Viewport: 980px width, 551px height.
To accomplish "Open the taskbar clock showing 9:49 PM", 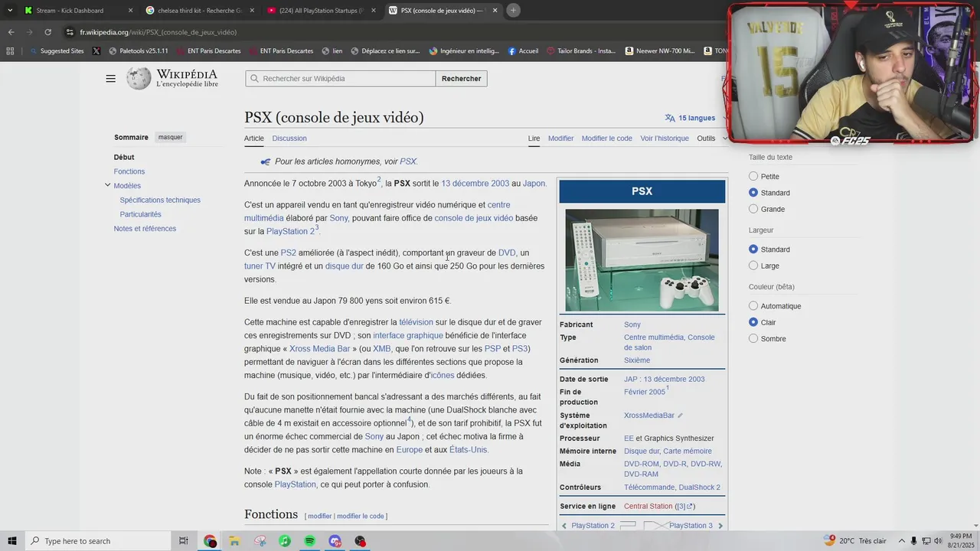I will coord(961,541).
